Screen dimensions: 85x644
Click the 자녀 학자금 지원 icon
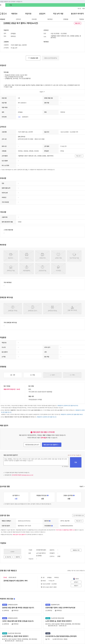(x=74, y=256)
